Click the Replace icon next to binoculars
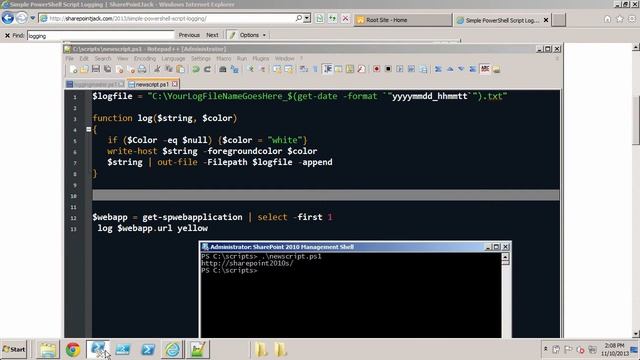640x360 pixels. [234, 69]
